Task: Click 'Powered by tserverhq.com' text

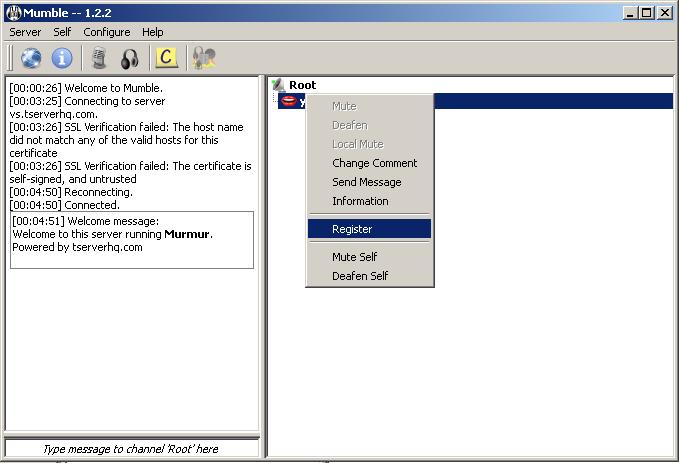Action: (x=77, y=247)
